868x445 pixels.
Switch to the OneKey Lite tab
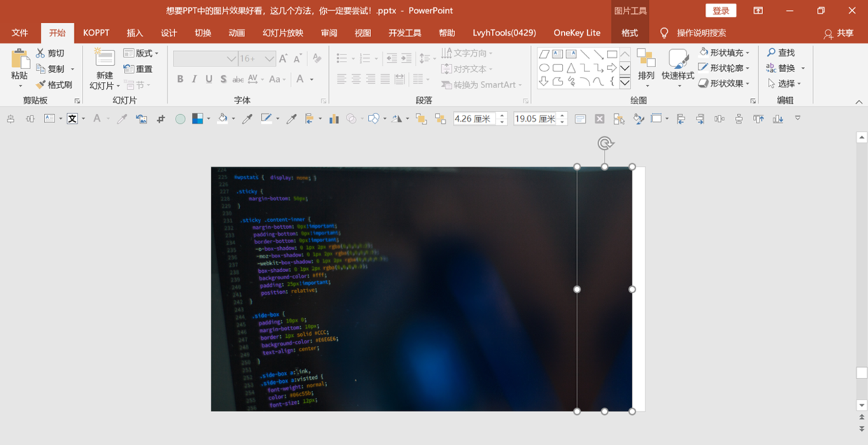(x=577, y=33)
